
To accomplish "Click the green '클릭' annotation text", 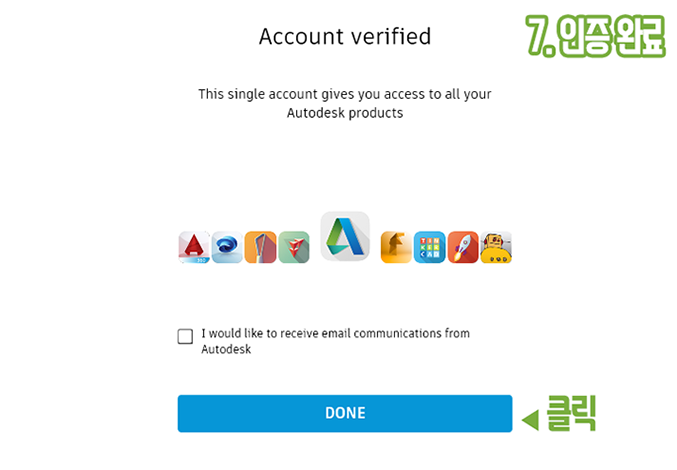I will (571, 413).
